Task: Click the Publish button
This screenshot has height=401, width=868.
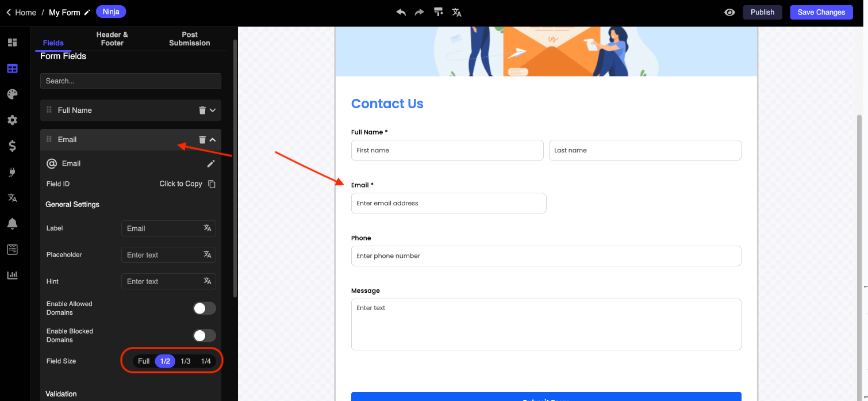Action: pos(762,12)
